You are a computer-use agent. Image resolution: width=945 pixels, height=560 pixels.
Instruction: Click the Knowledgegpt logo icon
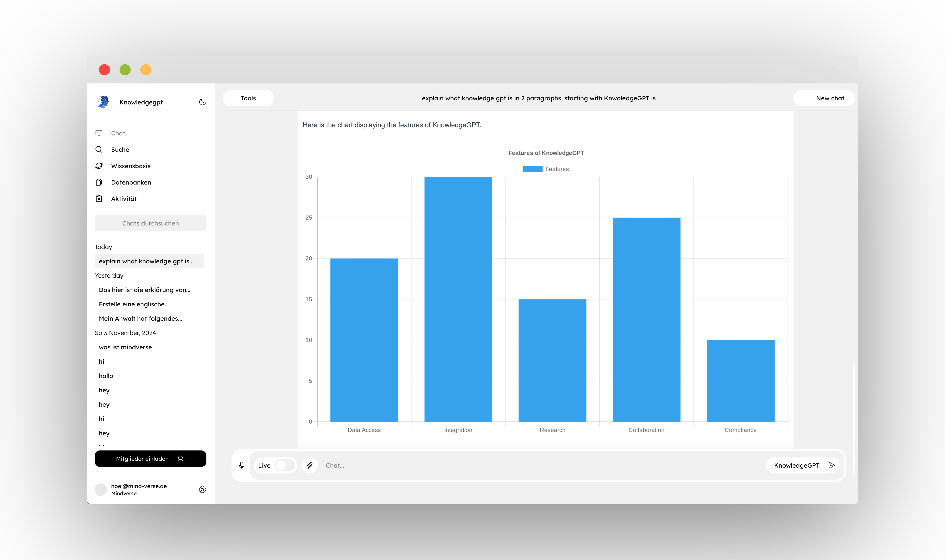click(103, 102)
